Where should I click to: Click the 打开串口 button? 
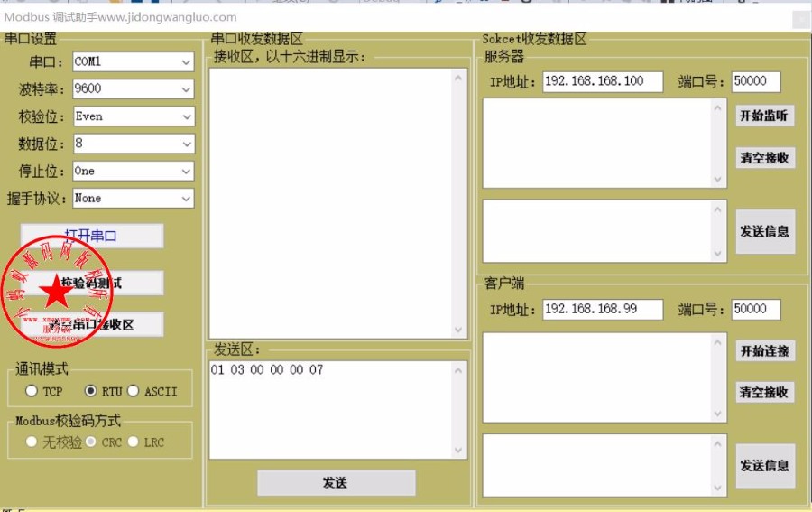[x=92, y=236]
